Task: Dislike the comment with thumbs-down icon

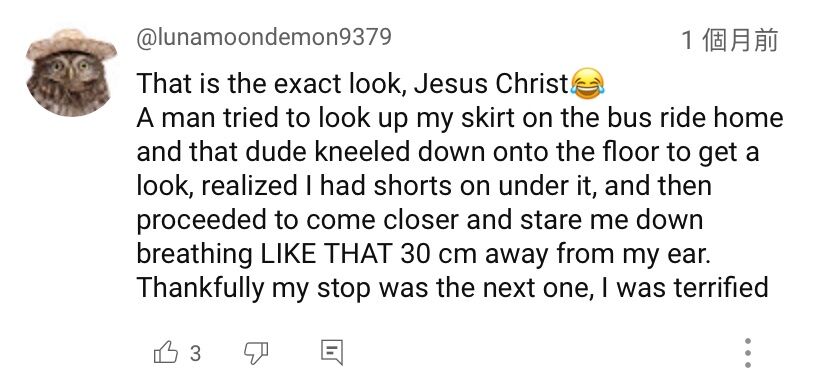Action: 256,352
